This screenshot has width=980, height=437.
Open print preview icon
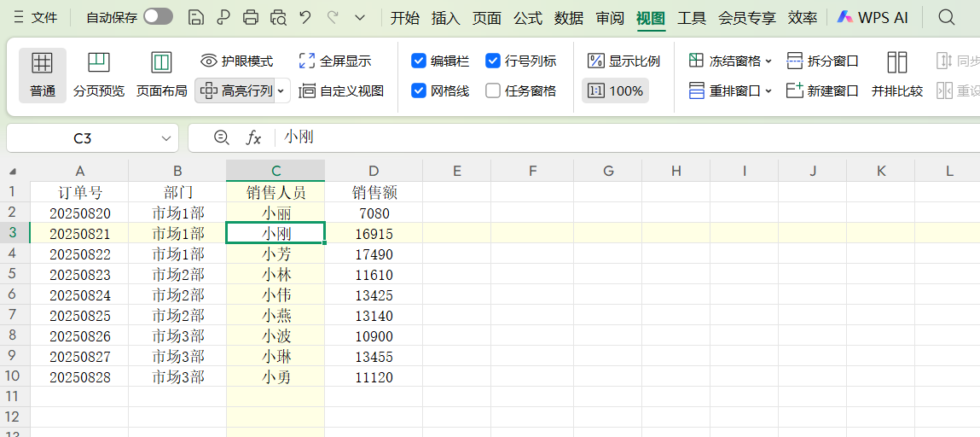(278, 18)
